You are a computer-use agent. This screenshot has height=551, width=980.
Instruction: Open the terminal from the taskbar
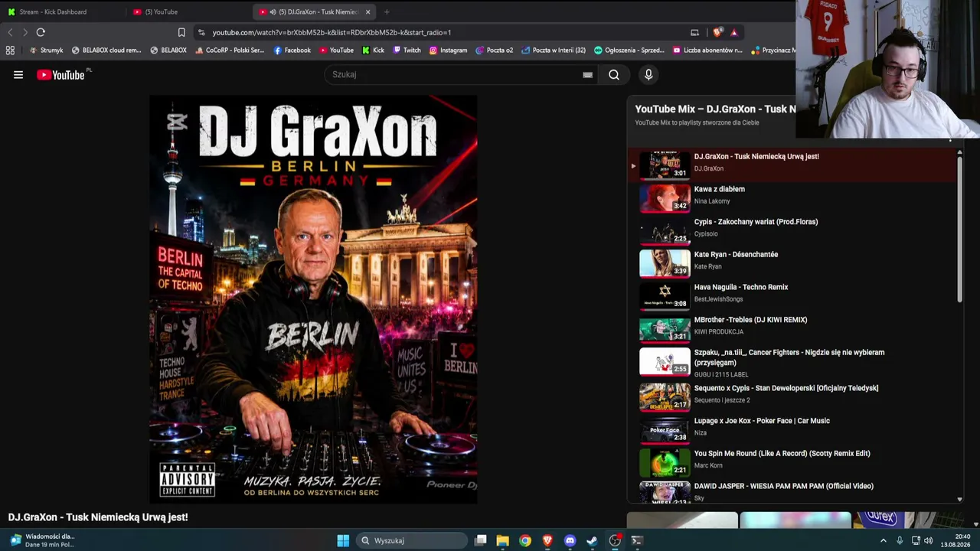tap(636, 540)
